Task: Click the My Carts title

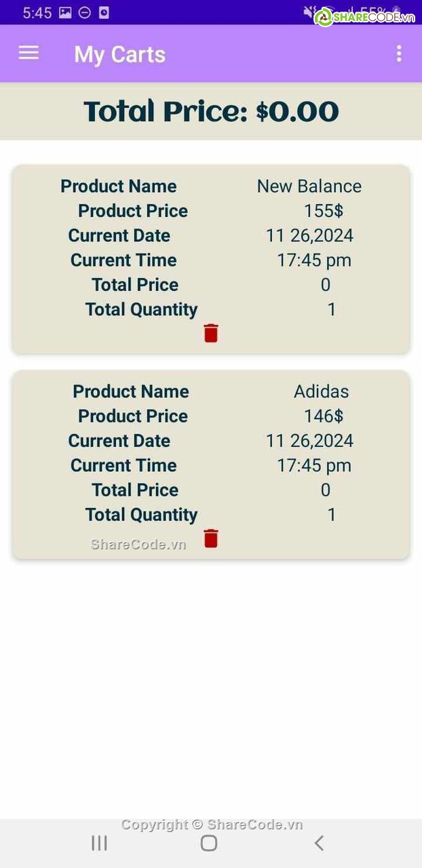Action: pyautogui.click(x=119, y=54)
